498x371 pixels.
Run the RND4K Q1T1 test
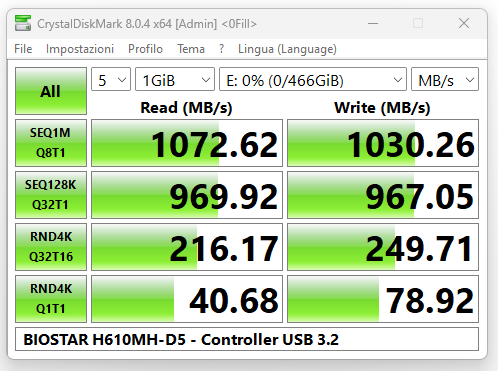pyautogui.click(x=51, y=299)
